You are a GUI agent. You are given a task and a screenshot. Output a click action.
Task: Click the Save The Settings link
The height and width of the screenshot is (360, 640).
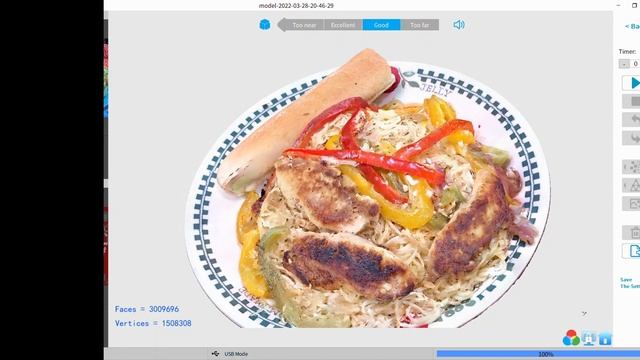pyautogui.click(x=630, y=283)
